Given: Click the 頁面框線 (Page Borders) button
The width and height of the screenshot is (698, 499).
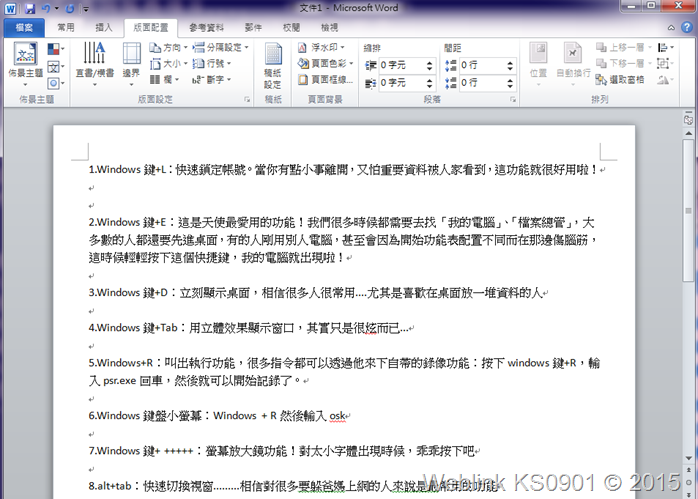Looking at the screenshot, I should (x=325, y=80).
